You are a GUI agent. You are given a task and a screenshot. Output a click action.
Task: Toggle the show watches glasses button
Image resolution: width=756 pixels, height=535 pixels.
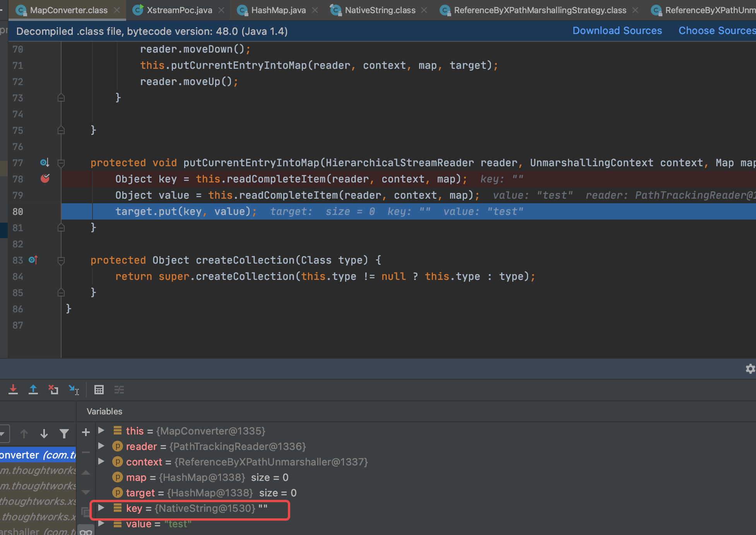[86, 531]
